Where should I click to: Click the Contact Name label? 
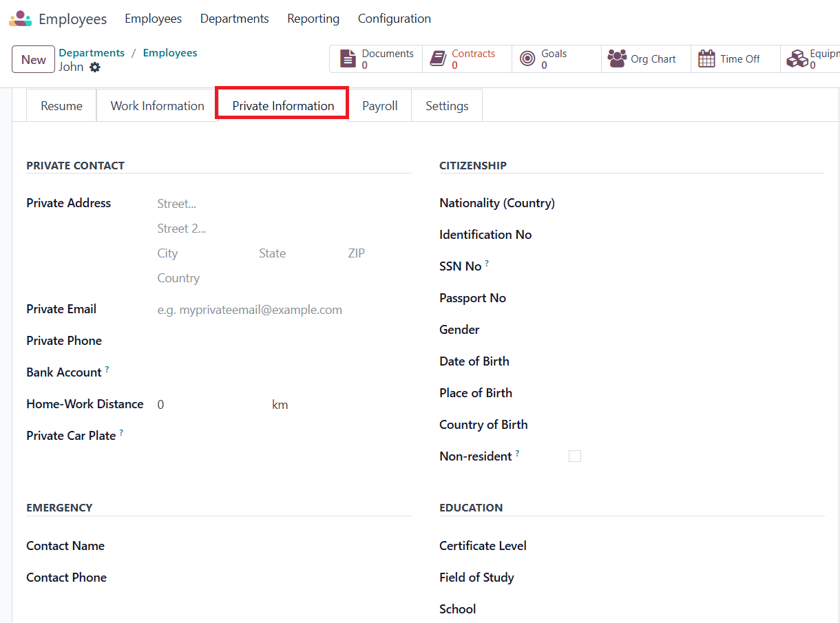(65, 546)
